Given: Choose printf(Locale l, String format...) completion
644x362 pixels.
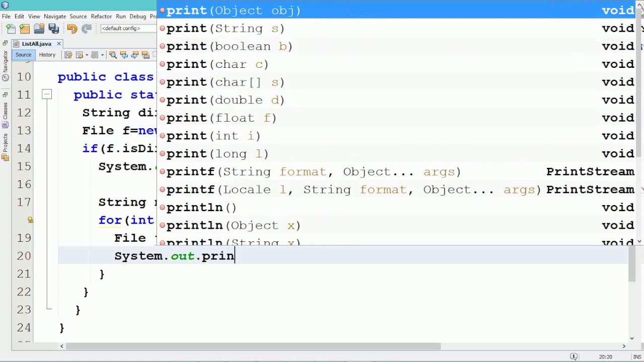Looking at the screenshot, I should pyautogui.click(x=397, y=190).
